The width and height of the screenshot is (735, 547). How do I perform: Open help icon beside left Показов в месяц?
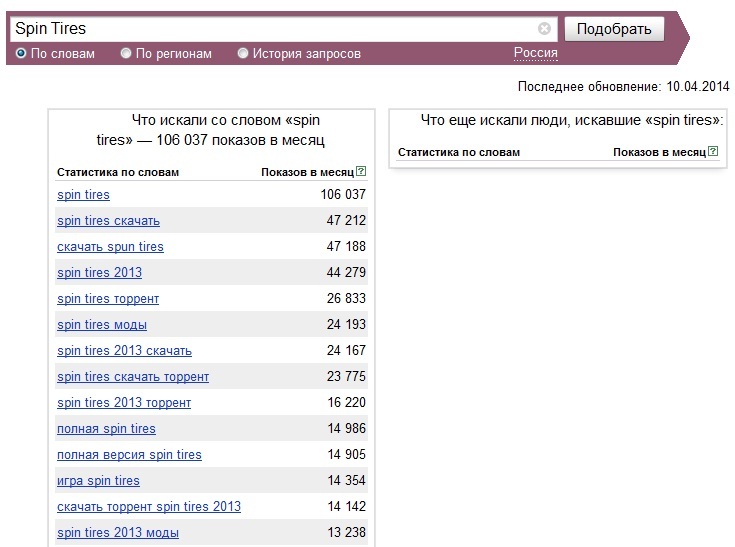point(361,171)
